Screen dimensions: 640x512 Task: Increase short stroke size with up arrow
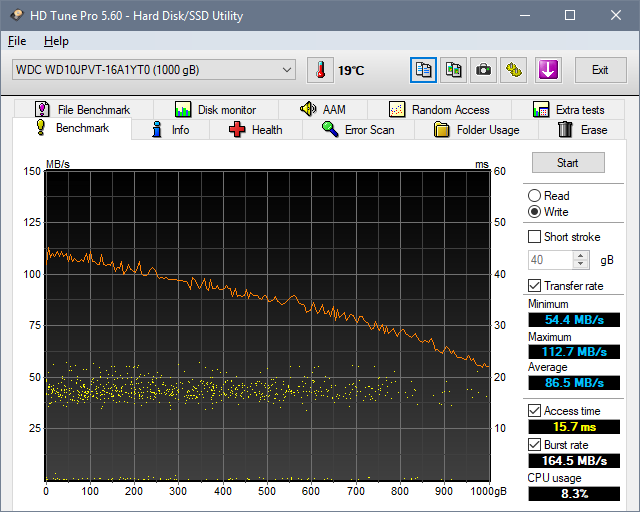point(580,256)
